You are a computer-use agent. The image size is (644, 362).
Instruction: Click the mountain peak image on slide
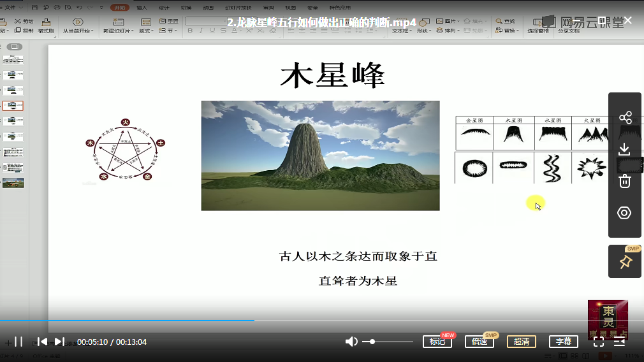[x=320, y=156]
